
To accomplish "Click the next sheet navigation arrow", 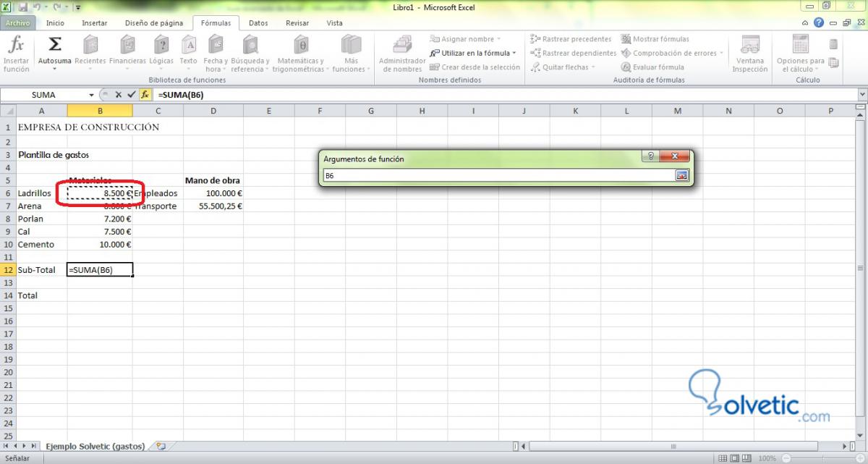I will pyautogui.click(x=25, y=446).
